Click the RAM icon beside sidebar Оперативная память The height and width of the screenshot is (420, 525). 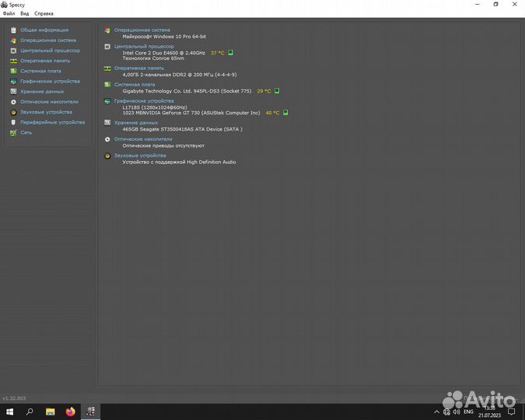click(13, 61)
